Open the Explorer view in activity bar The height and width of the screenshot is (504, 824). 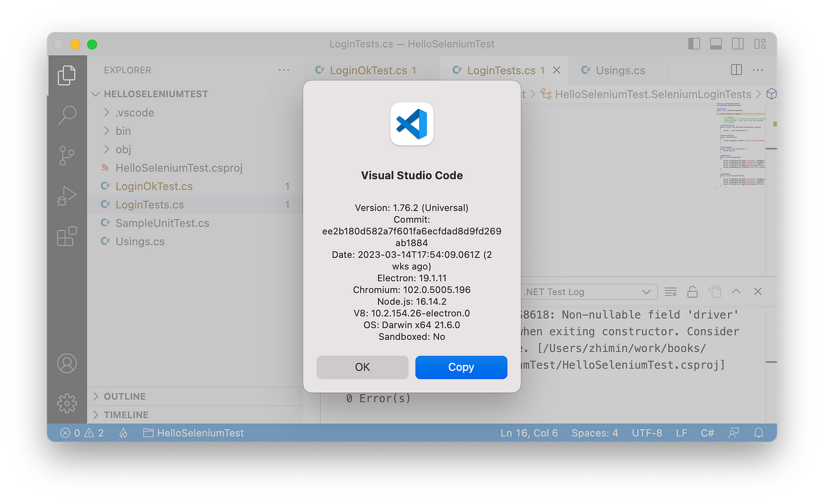[67, 75]
